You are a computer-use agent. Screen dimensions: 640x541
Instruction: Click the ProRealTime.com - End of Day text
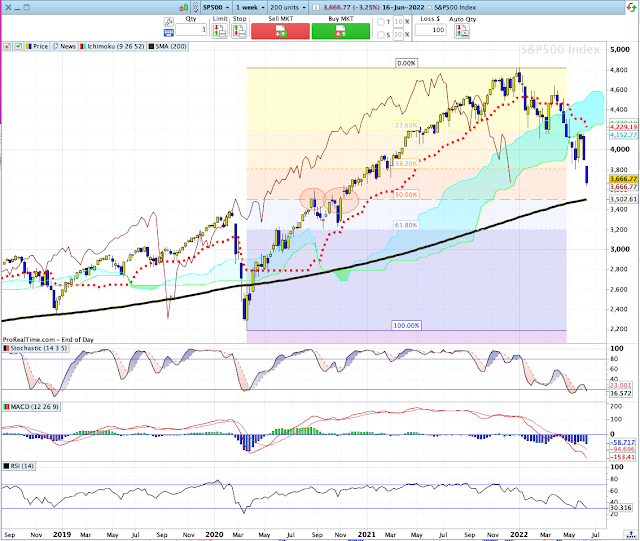[x=48, y=339]
